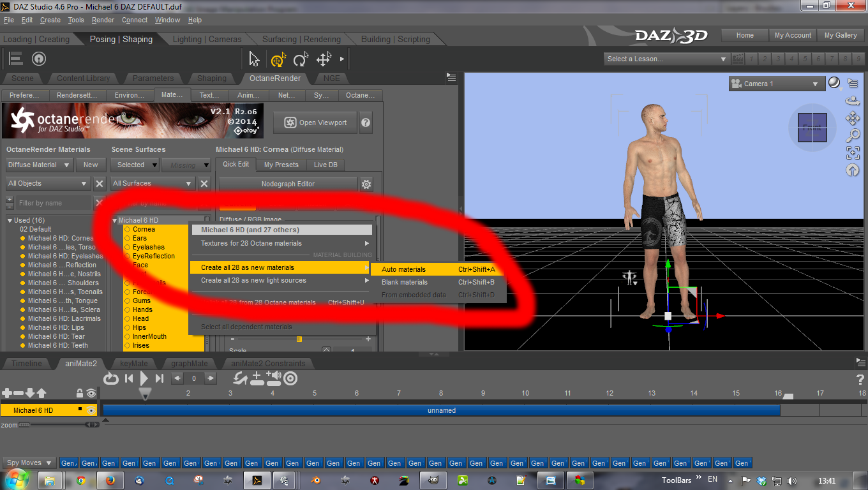Click the viewport zoom magnifier icon
This screenshot has height=490, width=868.
852,135
